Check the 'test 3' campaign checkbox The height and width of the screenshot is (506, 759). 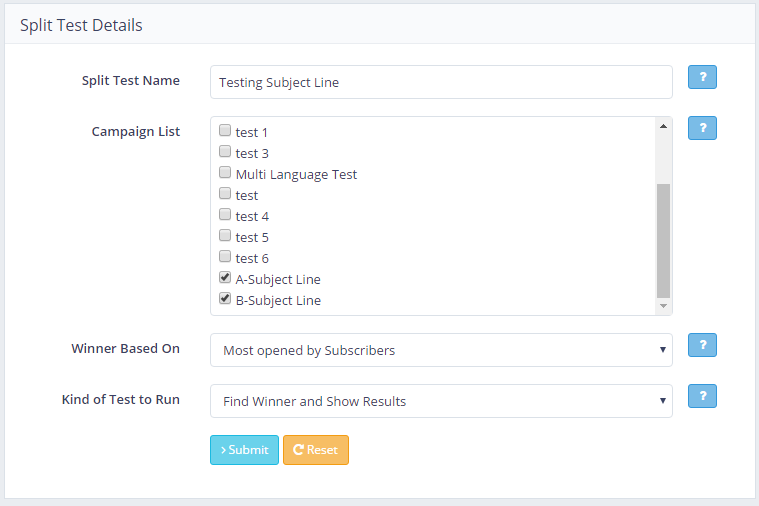pos(225,152)
